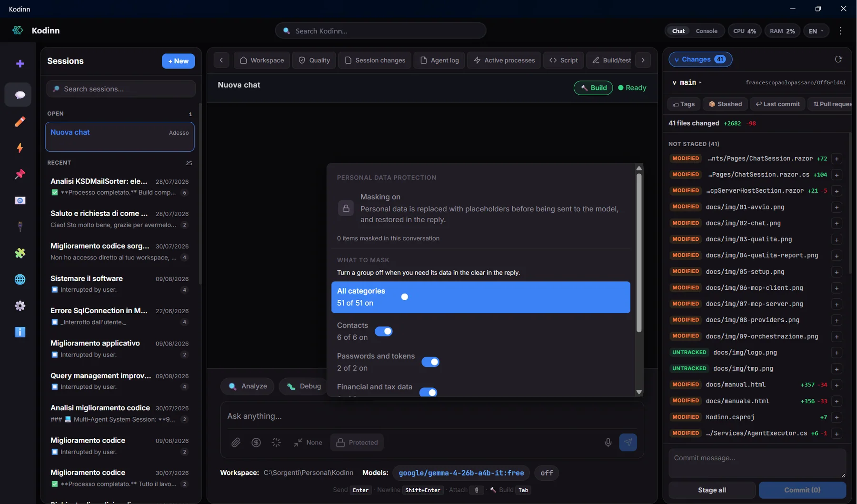The width and height of the screenshot is (857, 504).
Task: Open the blue info sidebar icon
Action: coord(20,332)
